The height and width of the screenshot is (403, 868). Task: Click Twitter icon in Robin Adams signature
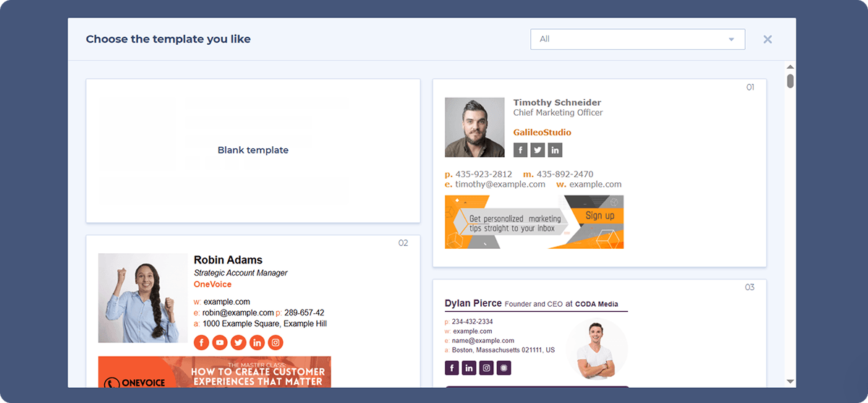tap(238, 342)
